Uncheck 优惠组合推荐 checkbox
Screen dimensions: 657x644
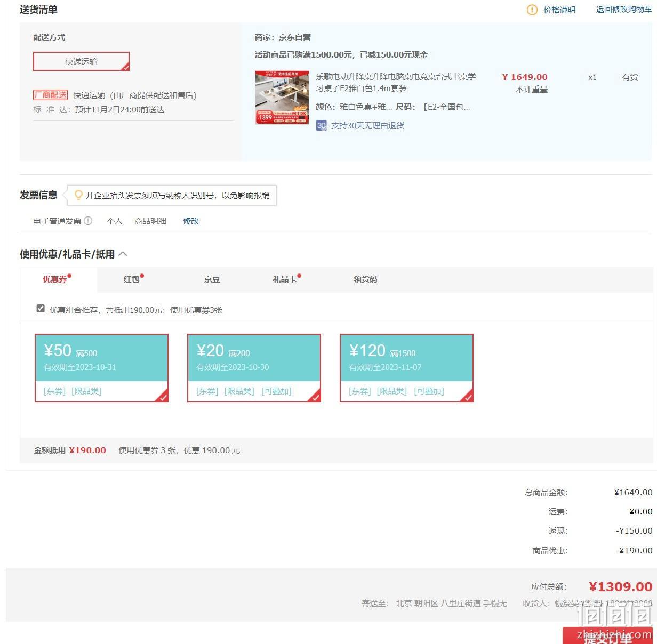(41, 309)
